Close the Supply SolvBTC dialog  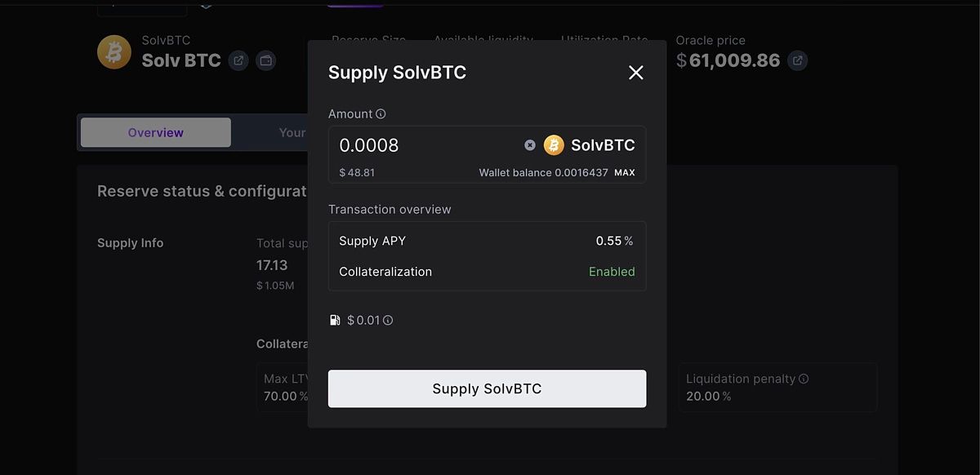636,73
